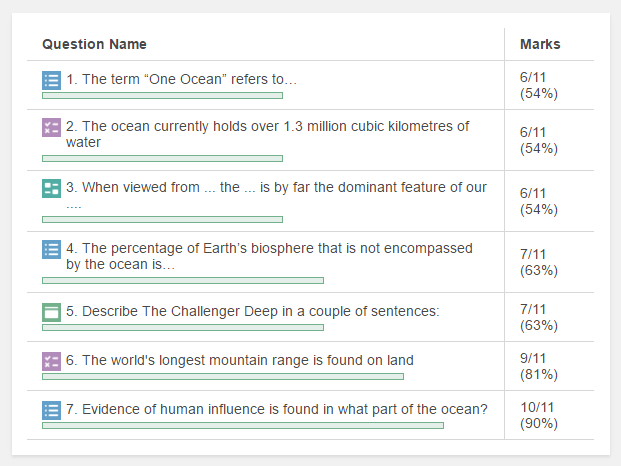Click the Question Name column header

[x=94, y=44]
